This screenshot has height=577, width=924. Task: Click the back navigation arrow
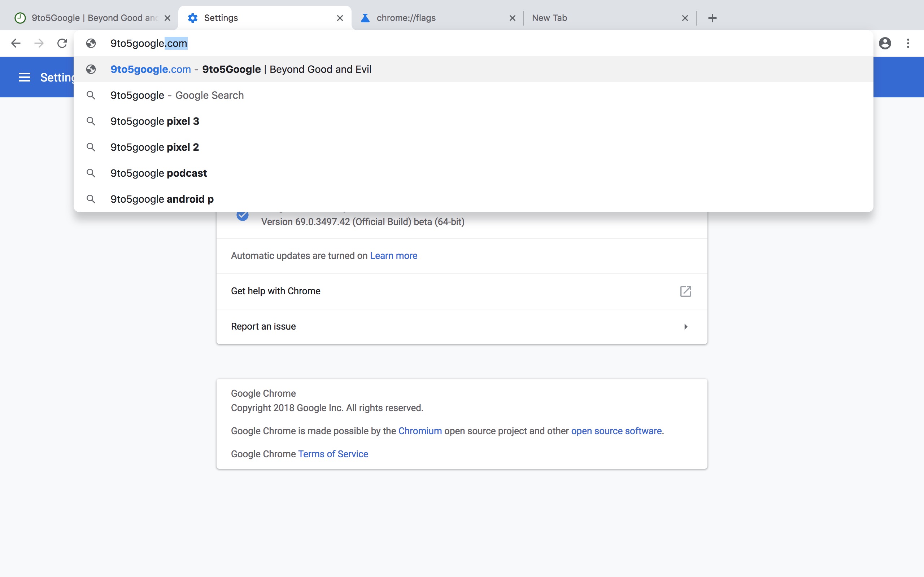(16, 43)
